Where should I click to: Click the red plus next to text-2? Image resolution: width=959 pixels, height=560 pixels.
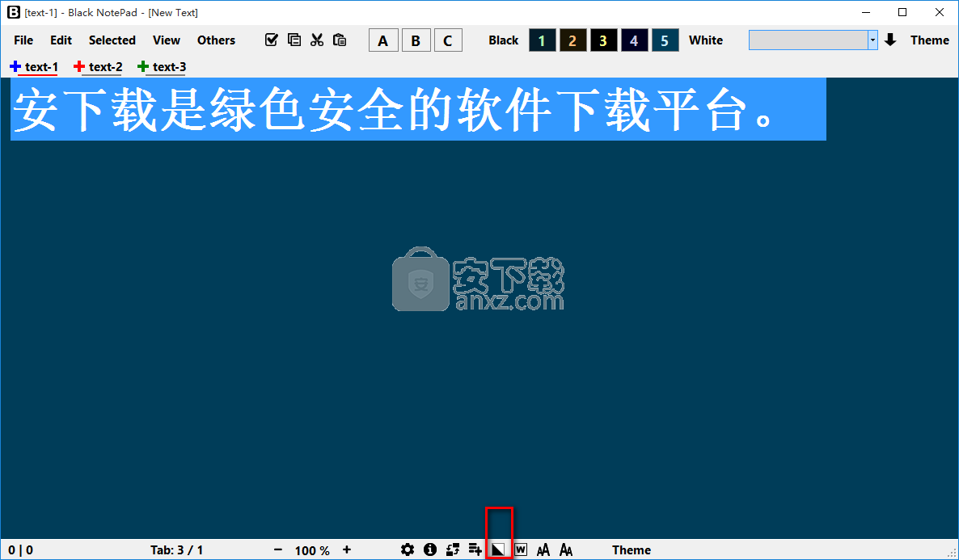[x=79, y=66]
